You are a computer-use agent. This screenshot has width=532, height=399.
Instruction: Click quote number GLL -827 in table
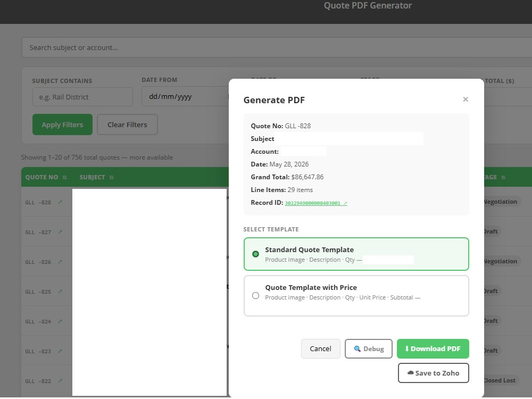(x=38, y=232)
